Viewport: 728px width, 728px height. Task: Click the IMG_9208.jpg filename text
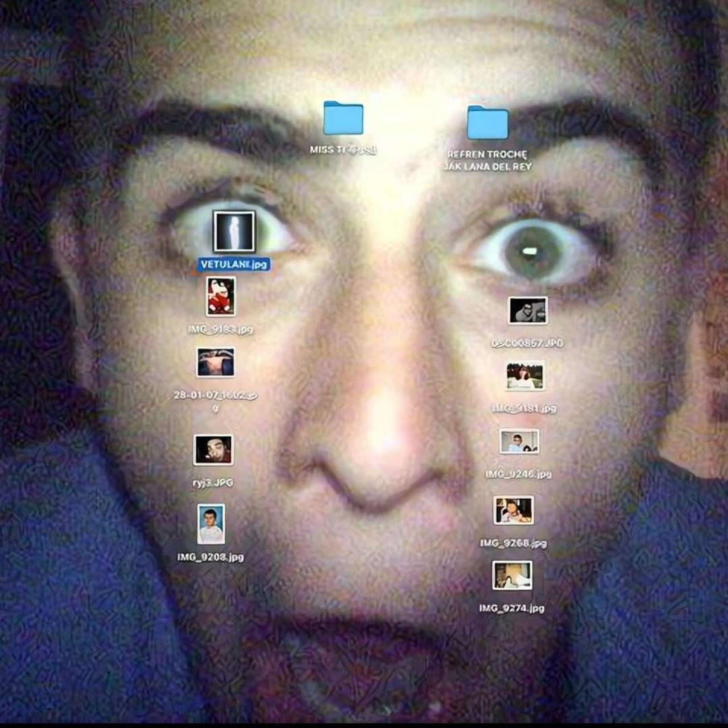coord(210,557)
